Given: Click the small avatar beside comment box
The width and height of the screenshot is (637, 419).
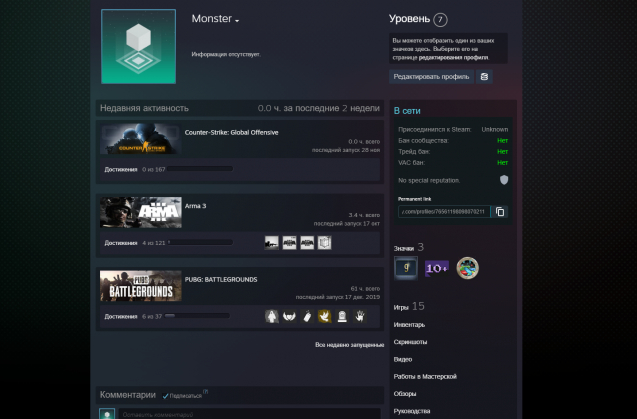Looking at the screenshot, I should pos(107,414).
